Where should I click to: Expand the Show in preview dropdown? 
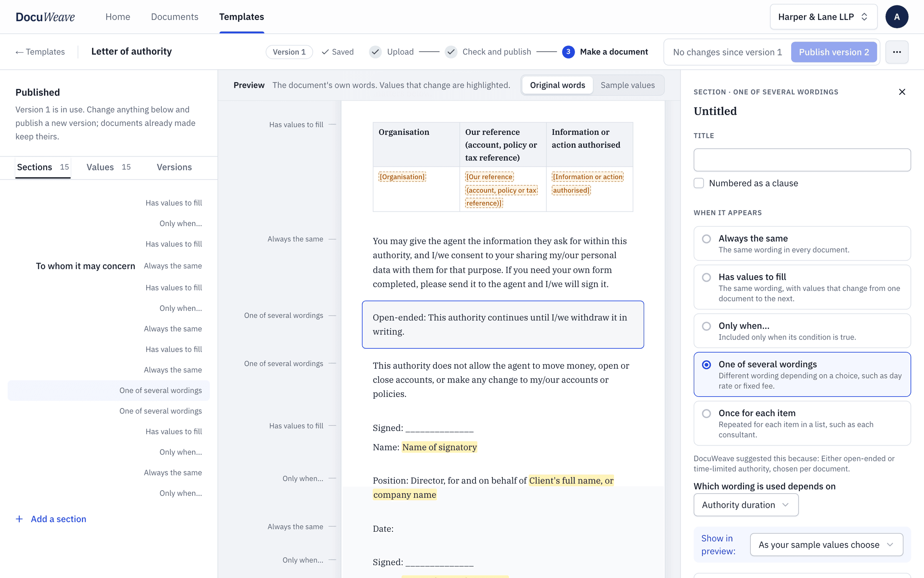(826, 544)
